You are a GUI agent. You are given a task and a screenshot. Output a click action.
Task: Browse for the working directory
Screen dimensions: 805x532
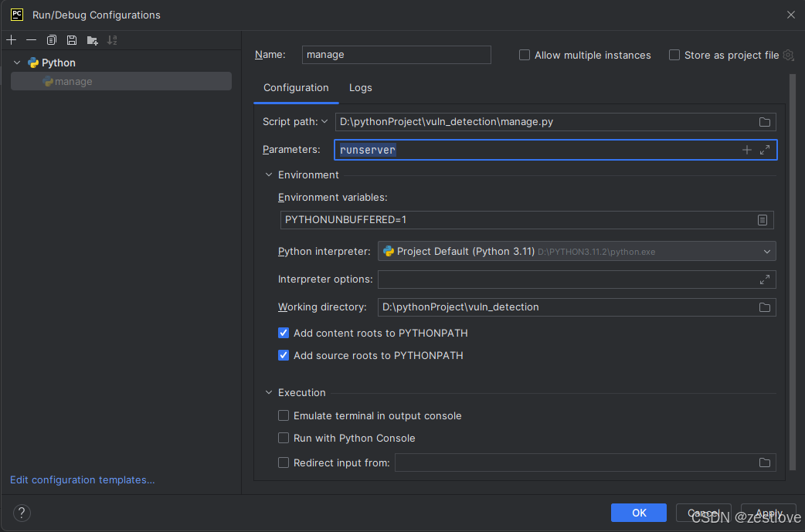(x=765, y=307)
